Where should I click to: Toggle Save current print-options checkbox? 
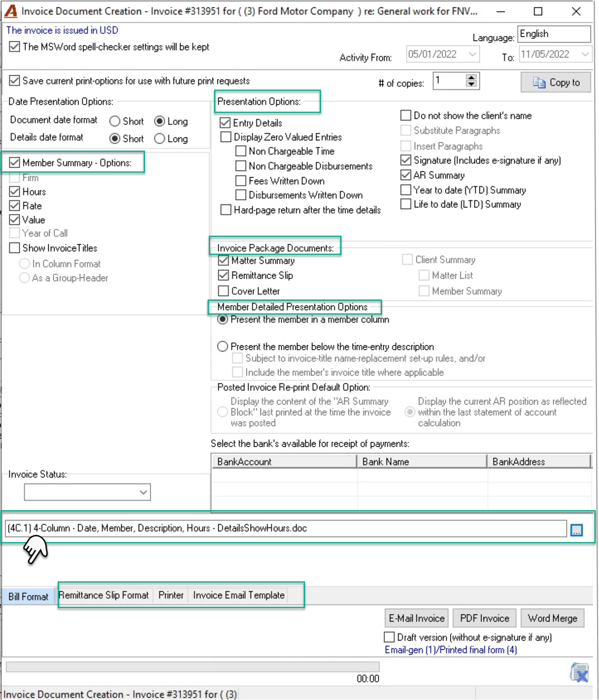click(14, 81)
